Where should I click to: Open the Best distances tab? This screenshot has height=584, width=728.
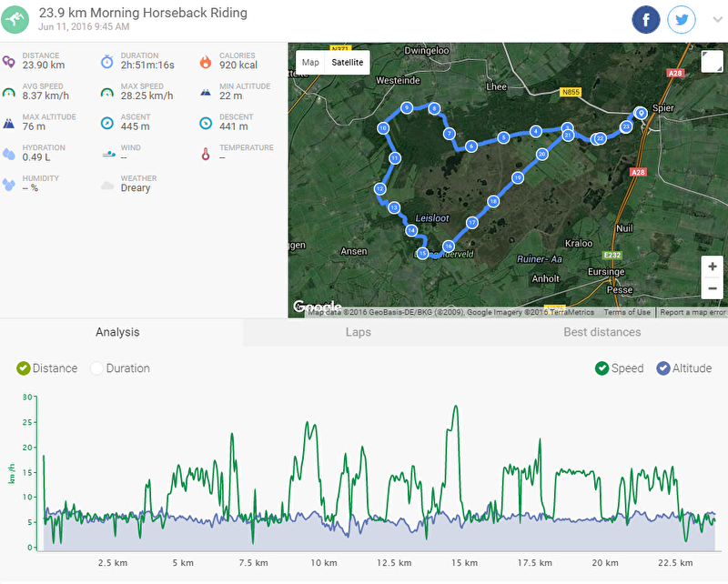point(602,332)
